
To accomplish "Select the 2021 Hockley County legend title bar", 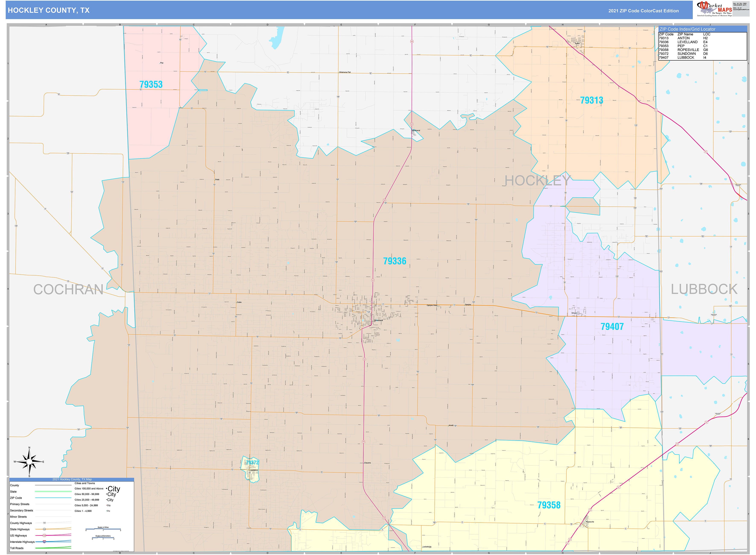I will pyautogui.click(x=73, y=479).
